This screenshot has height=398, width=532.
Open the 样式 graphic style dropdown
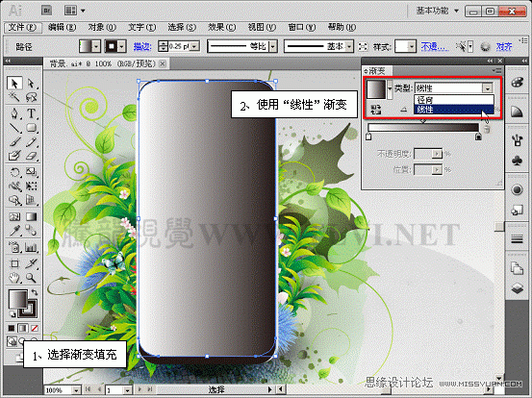pos(412,46)
